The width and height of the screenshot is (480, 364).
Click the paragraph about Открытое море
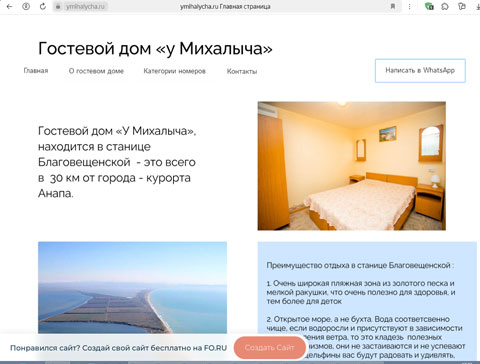tap(366, 337)
